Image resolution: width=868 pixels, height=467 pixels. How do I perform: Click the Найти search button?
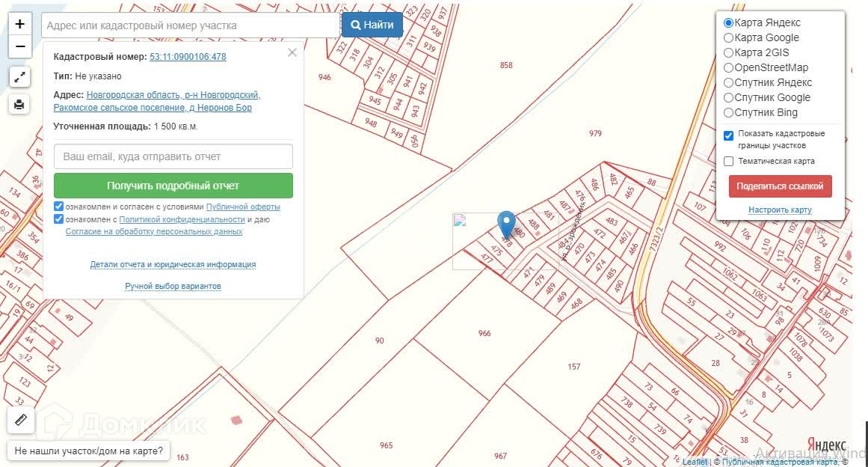pyautogui.click(x=372, y=25)
